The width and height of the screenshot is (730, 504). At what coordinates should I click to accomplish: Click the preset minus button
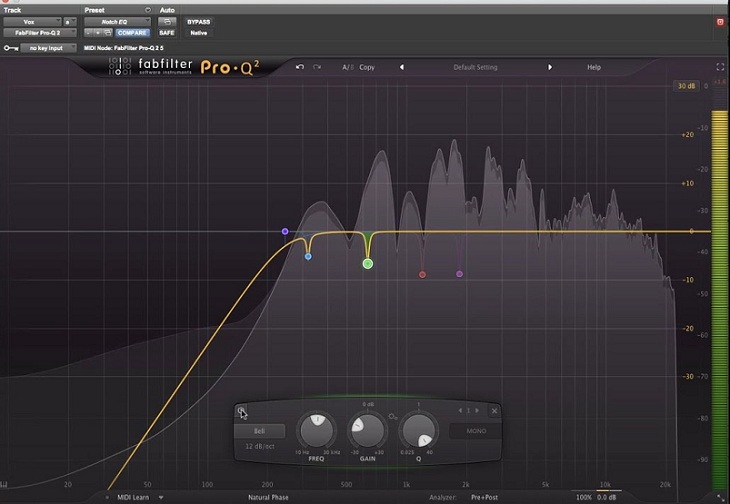[88, 33]
